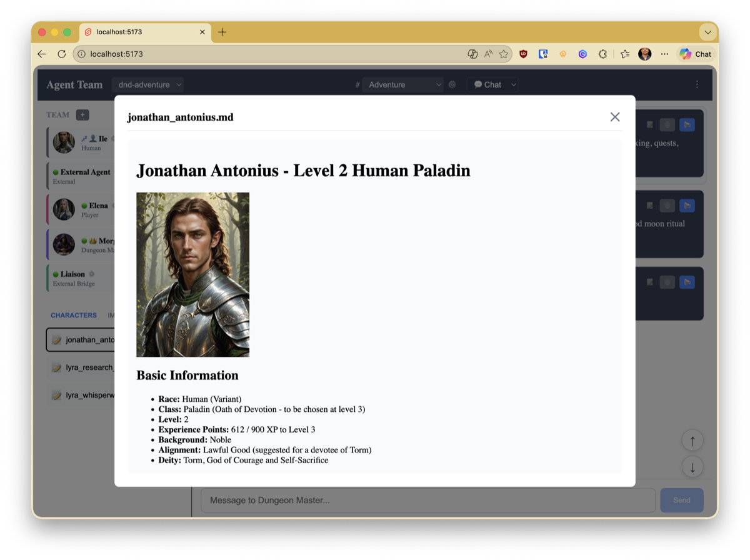Click the scroll up arrow button
This screenshot has width=750, height=560.
692,441
